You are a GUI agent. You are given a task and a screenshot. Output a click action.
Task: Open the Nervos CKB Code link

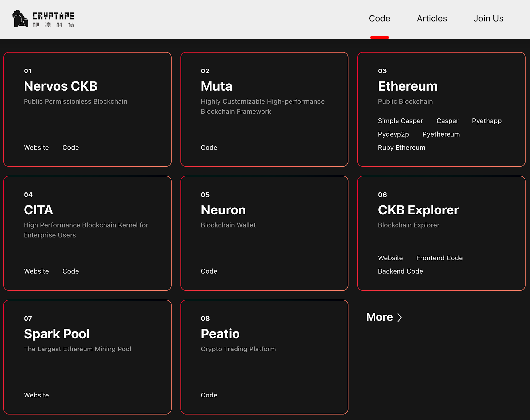pos(71,148)
